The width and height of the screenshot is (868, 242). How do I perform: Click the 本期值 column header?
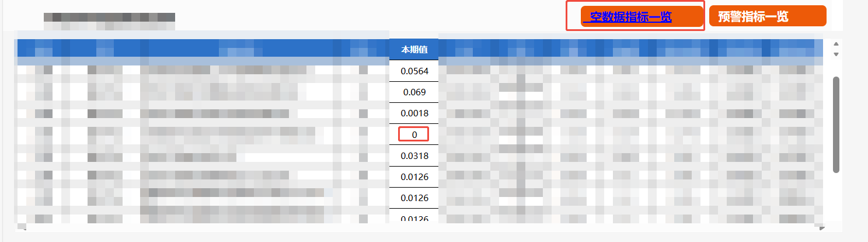(414, 50)
